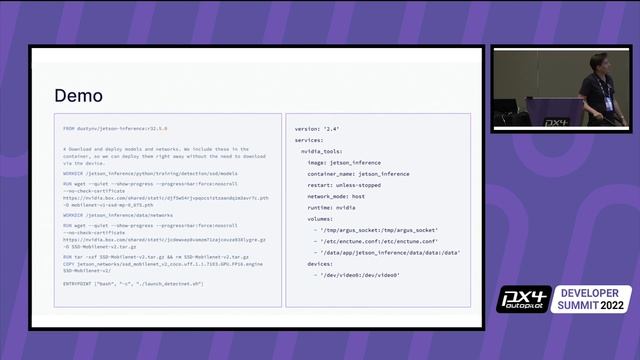The image size is (640, 360).
Task: Select the '/data/app/jetson_inference' volume entry
Action: 387,253
